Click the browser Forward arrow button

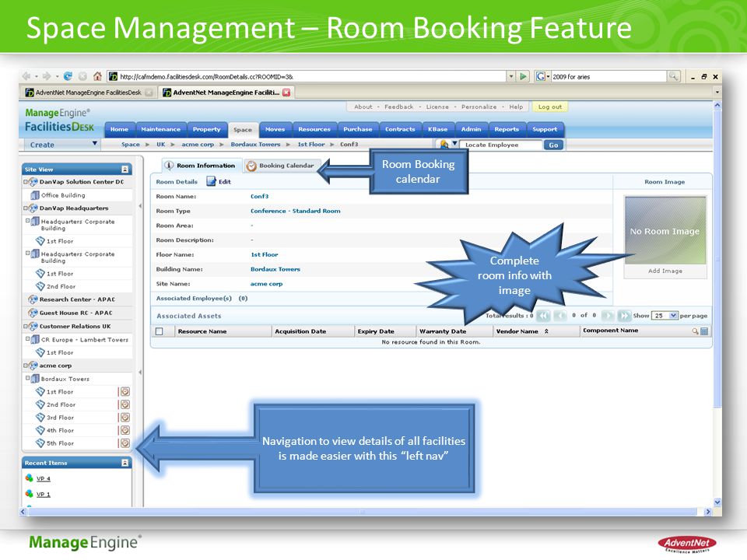click(x=47, y=76)
